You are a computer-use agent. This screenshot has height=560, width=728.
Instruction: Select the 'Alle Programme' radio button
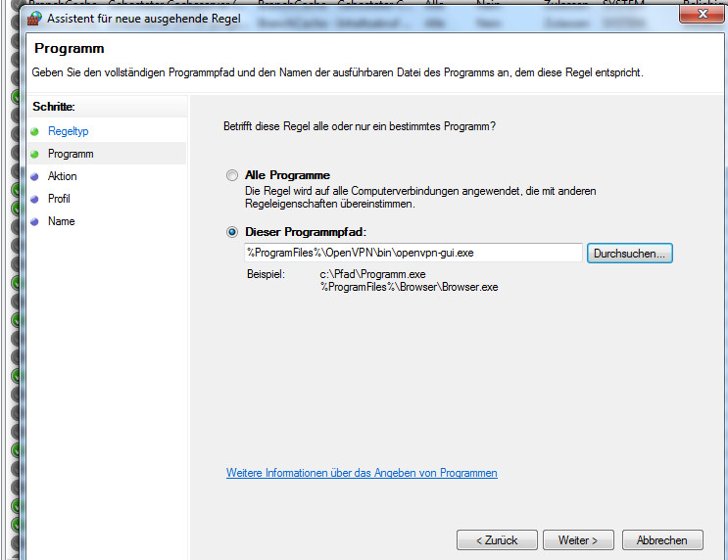click(232, 175)
